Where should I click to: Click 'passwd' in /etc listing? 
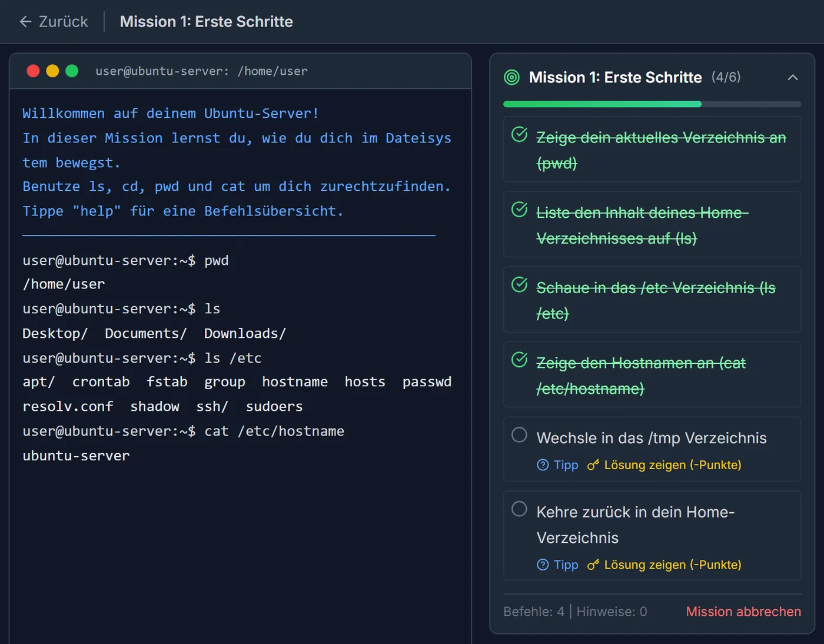click(x=427, y=382)
